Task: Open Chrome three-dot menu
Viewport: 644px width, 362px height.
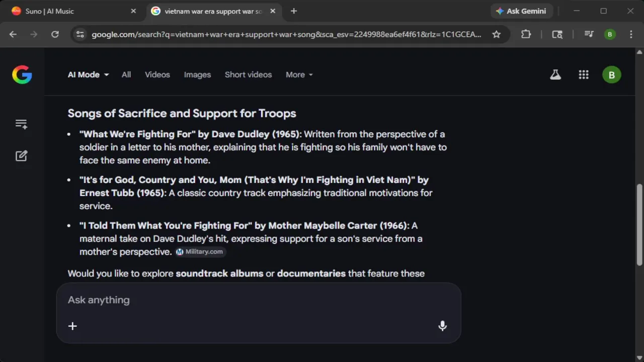Action: point(631,34)
